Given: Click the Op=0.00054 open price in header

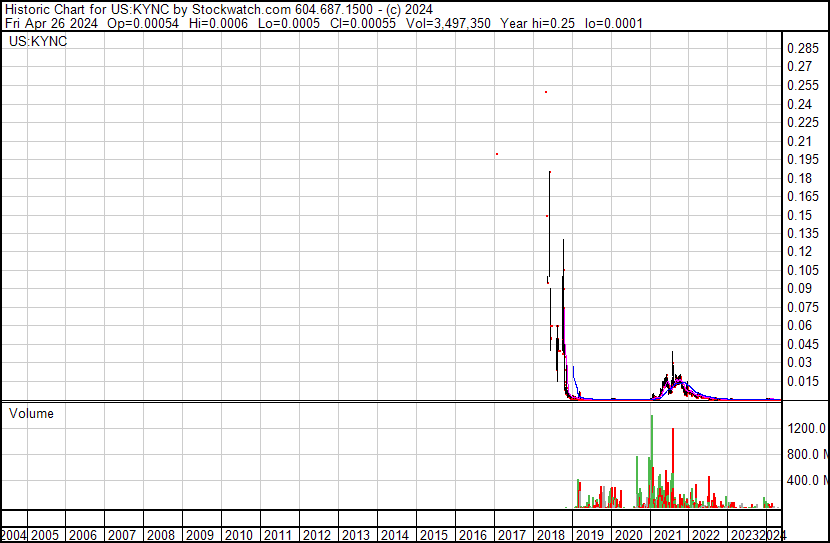Looking at the screenshot, I should click(x=143, y=23).
